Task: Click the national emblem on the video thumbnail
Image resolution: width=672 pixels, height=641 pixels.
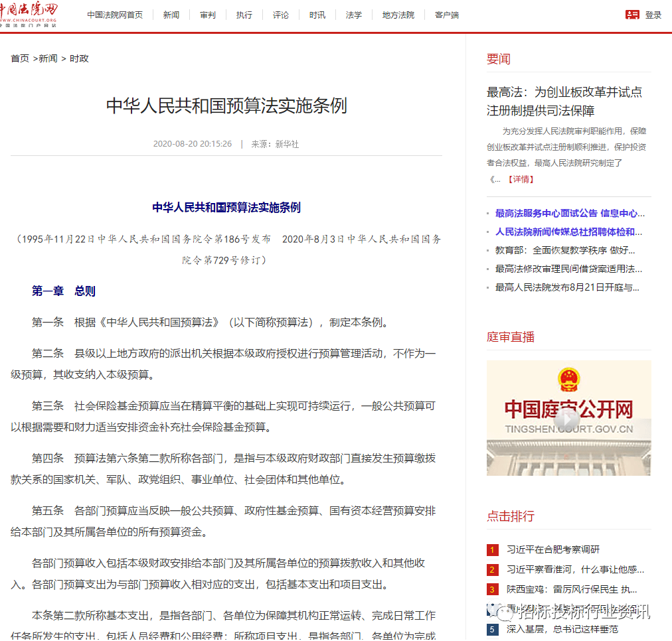Action: coord(568,380)
